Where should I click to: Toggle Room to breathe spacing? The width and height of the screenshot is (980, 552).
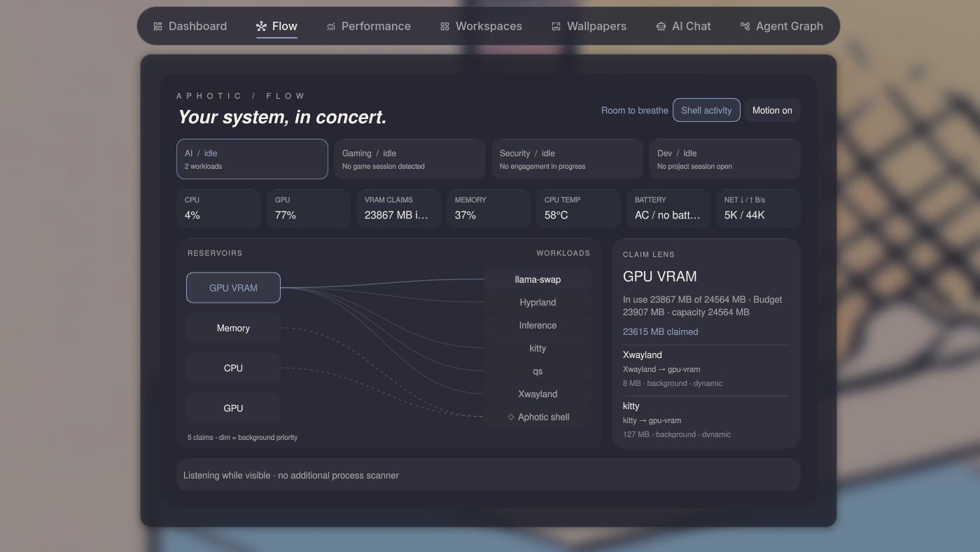[x=635, y=110]
